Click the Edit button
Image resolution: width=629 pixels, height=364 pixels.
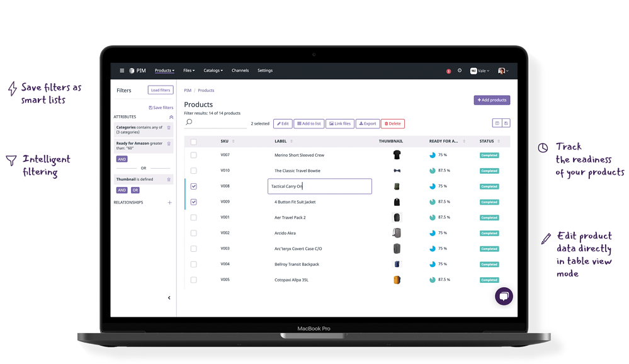283,123
